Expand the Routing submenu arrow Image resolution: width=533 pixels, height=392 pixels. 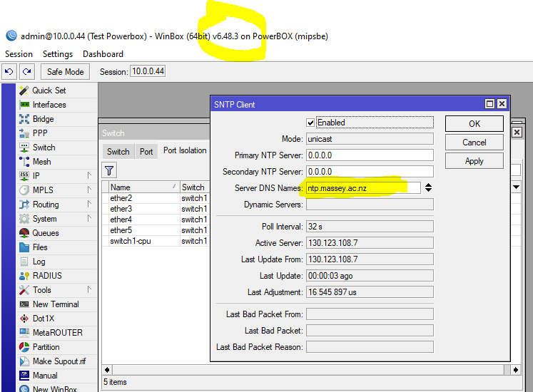tap(89, 204)
